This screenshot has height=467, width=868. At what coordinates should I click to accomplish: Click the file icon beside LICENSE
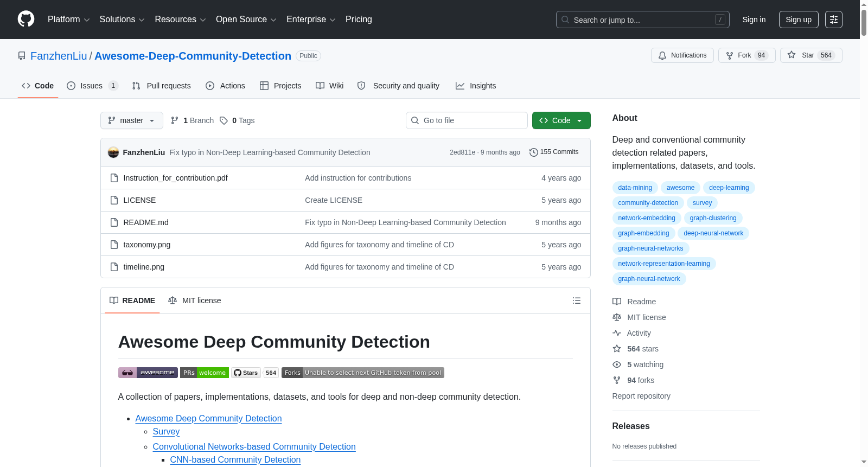pyautogui.click(x=114, y=200)
